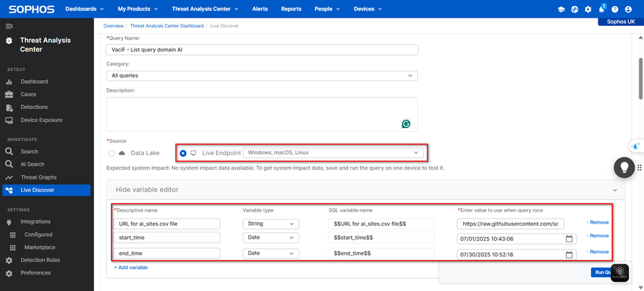Open calendar picker for start_time value
Screen dimensions: 644x291
(x=569, y=239)
